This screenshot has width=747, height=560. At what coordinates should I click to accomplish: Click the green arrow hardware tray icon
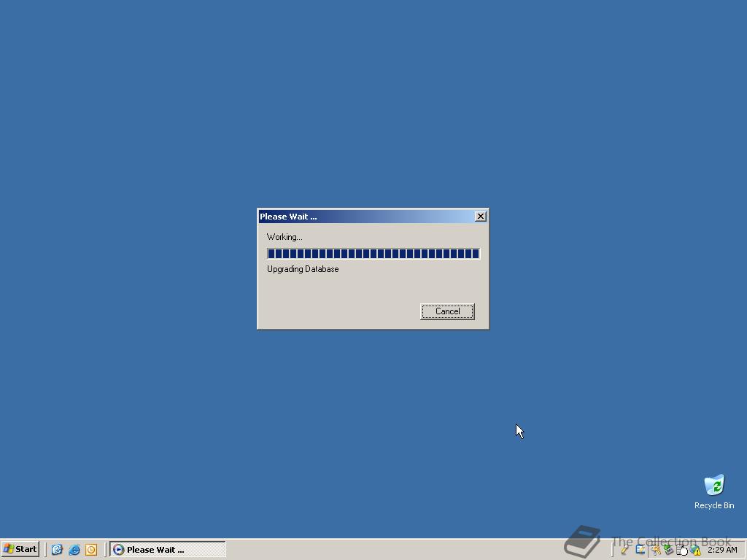click(x=668, y=550)
